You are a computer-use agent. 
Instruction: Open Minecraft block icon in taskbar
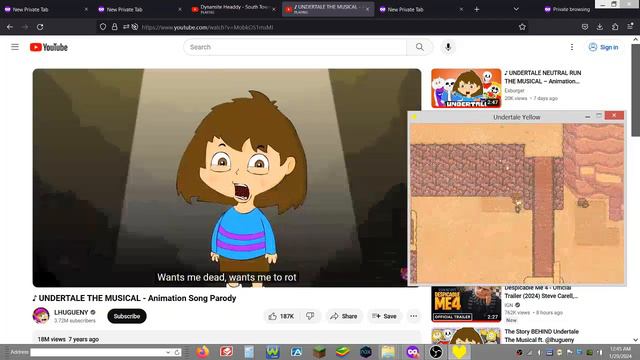(319, 352)
